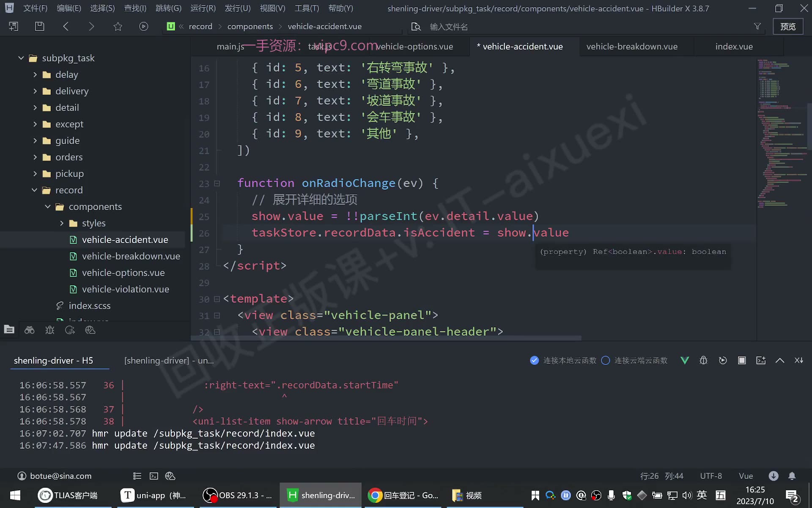Open the debug bug icon in console toolbar

point(703,360)
